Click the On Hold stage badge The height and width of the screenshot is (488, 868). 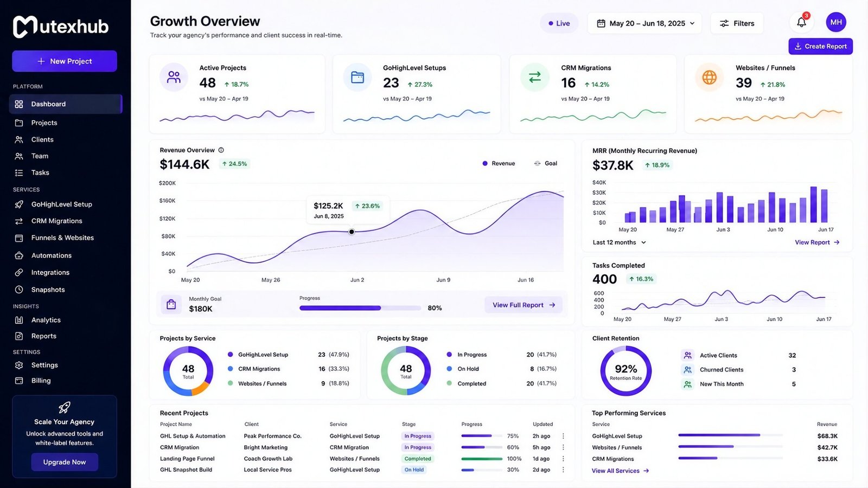pyautogui.click(x=414, y=470)
